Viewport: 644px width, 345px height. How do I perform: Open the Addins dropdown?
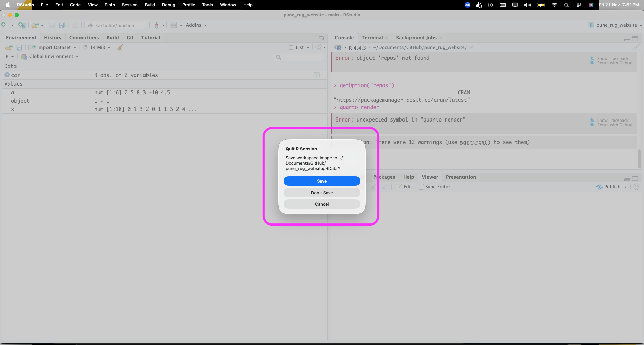click(196, 25)
